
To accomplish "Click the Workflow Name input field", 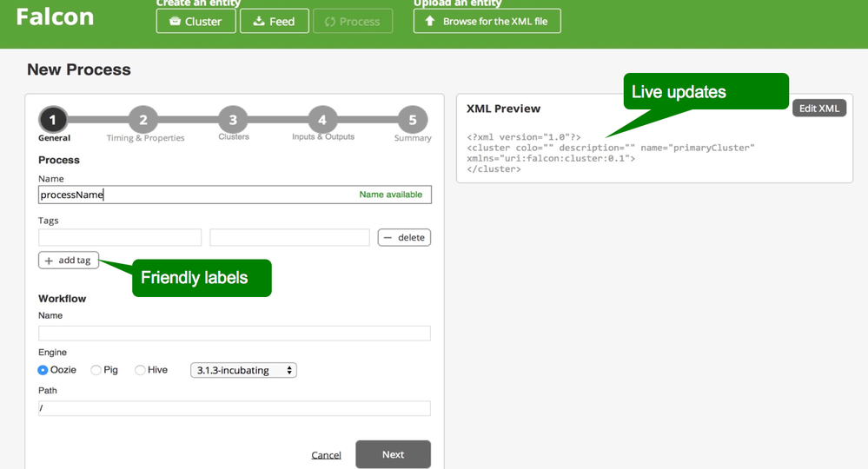I will tap(235, 333).
